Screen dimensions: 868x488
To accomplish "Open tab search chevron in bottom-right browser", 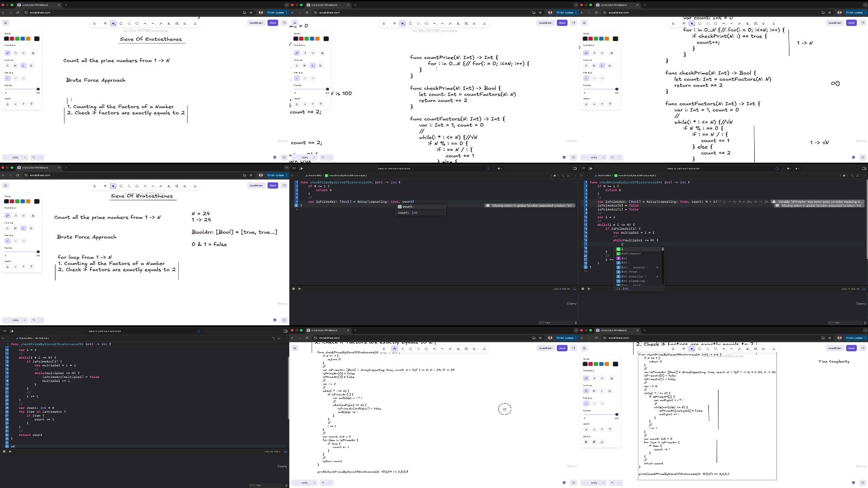I will click(x=865, y=330).
